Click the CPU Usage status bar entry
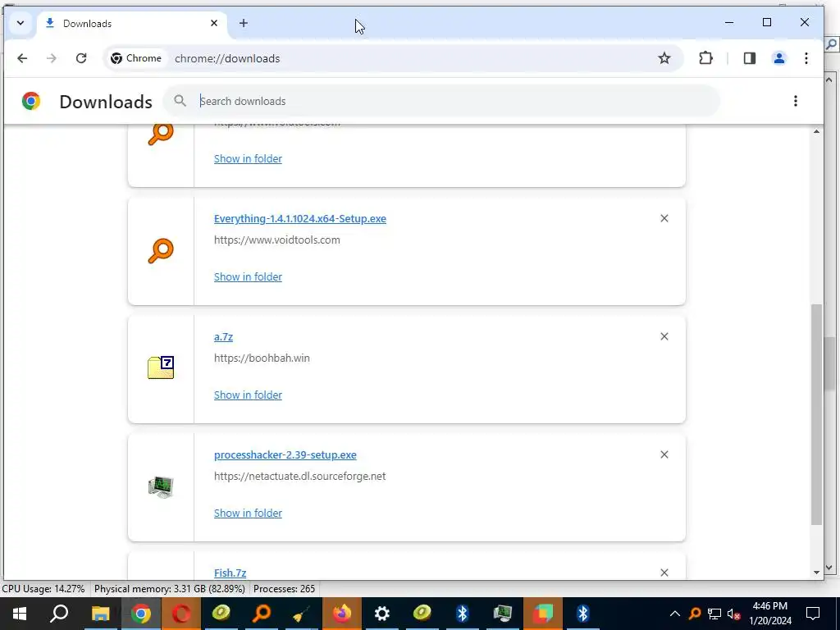Image resolution: width=840 pixels, height=630 pixels. (x=43, y=589)
